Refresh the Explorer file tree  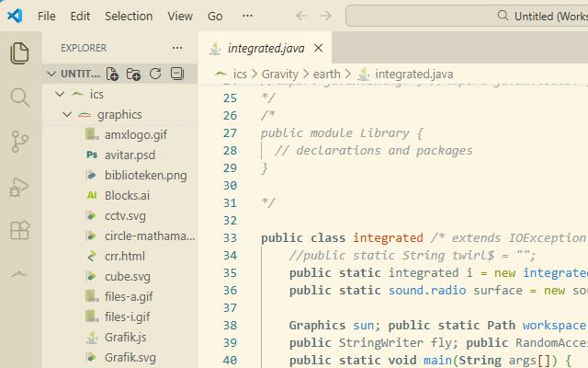coord(155,74)
